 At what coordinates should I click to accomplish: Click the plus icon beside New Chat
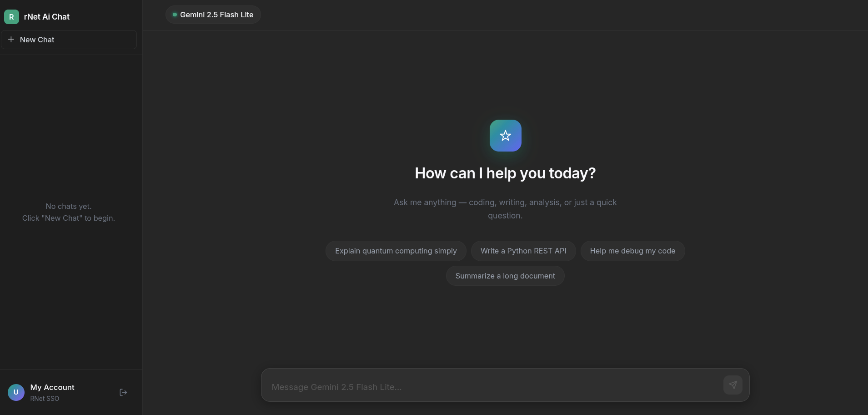[11, 40]
